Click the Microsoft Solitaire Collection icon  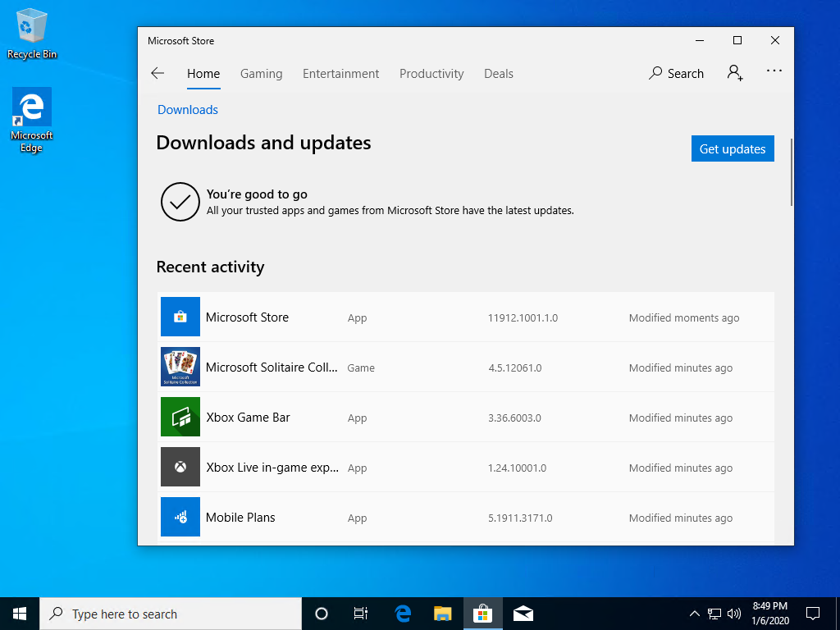(x=180, y=367)
